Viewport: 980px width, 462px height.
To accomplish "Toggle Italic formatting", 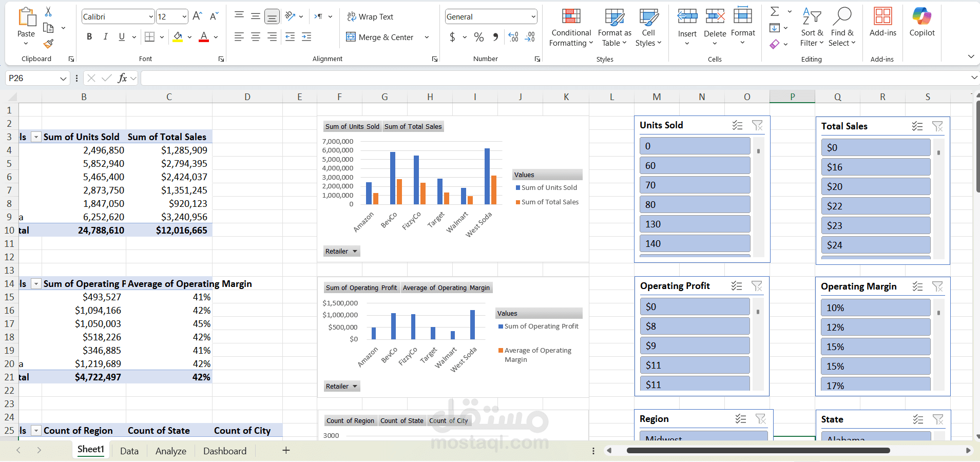I will (x=106, y=36).
